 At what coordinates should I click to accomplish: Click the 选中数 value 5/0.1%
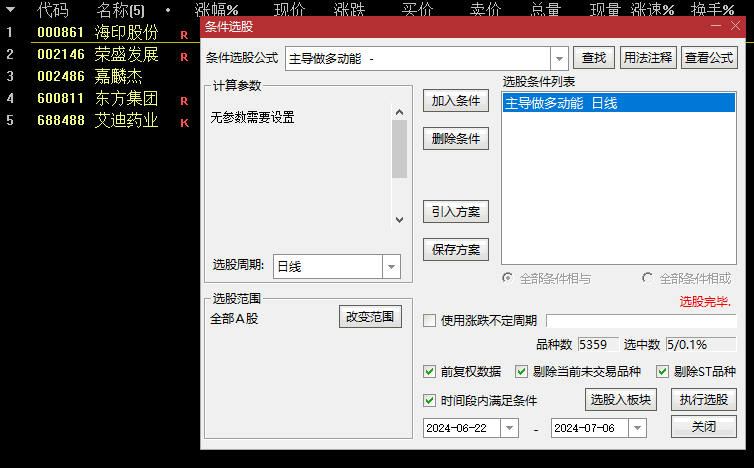pos(701,344)
